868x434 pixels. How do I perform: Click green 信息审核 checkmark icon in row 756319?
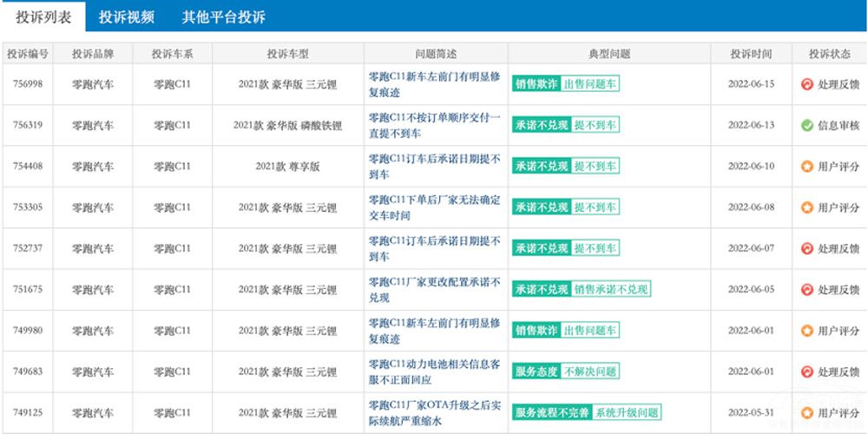point(806,125)
